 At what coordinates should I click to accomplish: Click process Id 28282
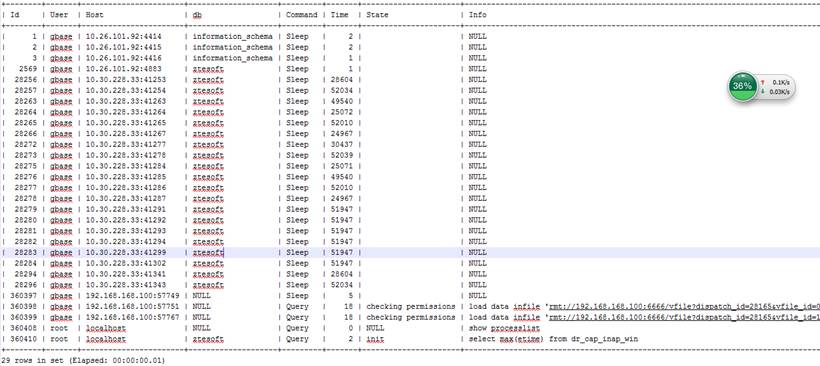click(25, 242)
